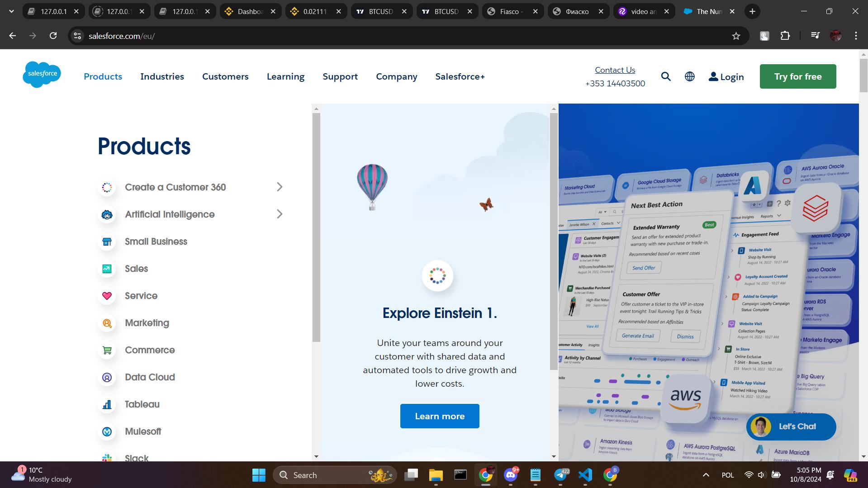Image resolution: width=868 pixels, height=488 pixels.
Task: View site information icon in address bar
Action: (78, 36)
